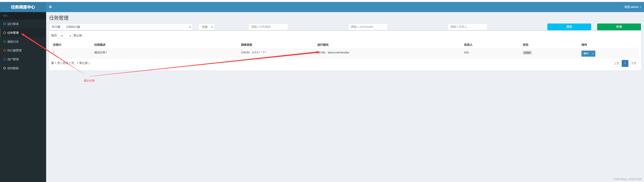Click the STOP status badge

(x=527, y=53)
